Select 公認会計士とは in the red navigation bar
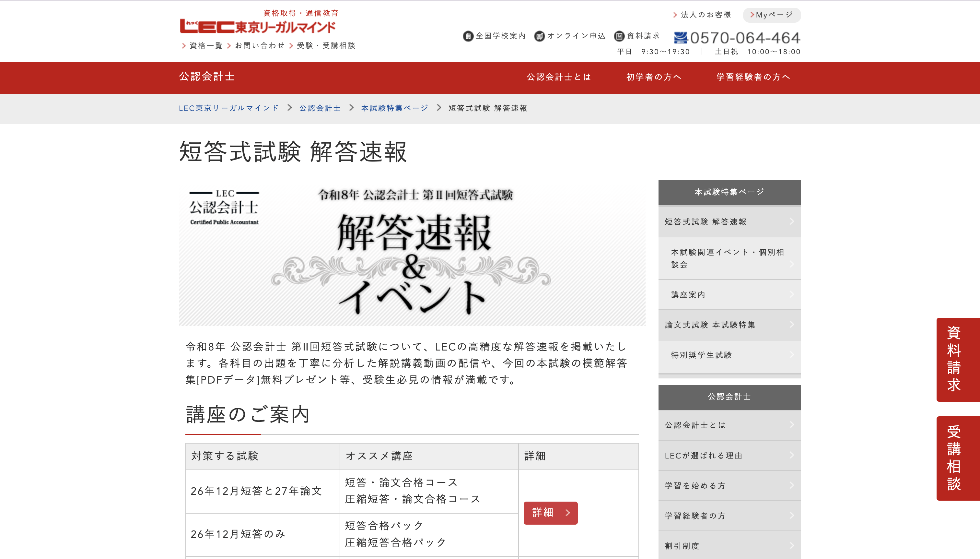 (x=559, y=77)
